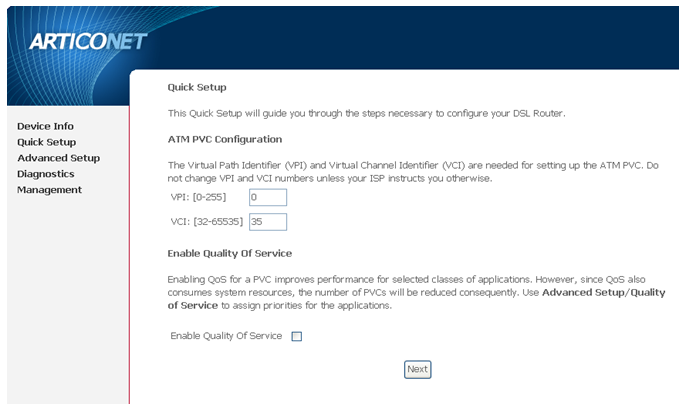Select Quick Setup in the sidebar
Viewport: 683px width, 407px height.
pyautogui.click(x=47, y=142)
